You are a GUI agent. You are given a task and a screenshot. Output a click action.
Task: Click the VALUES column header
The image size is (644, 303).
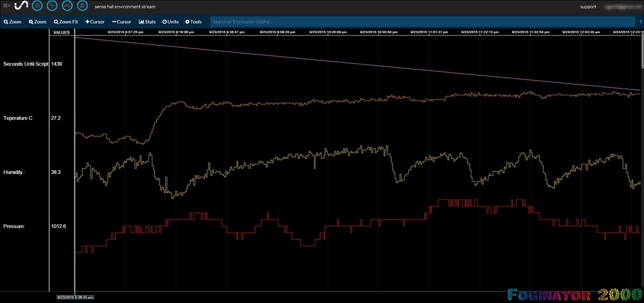coord(62,32)
